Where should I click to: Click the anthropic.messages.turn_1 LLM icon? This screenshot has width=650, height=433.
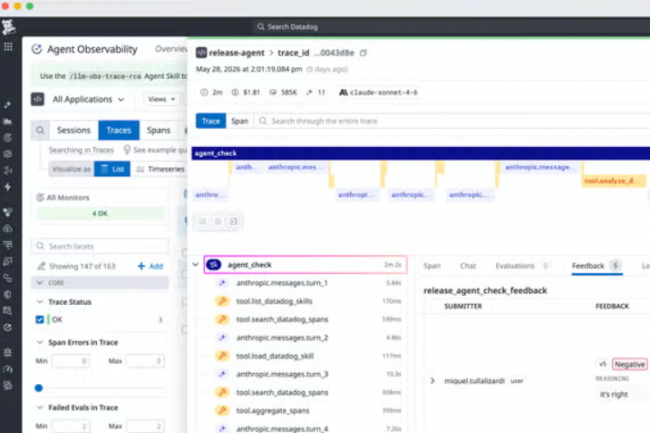222,283
